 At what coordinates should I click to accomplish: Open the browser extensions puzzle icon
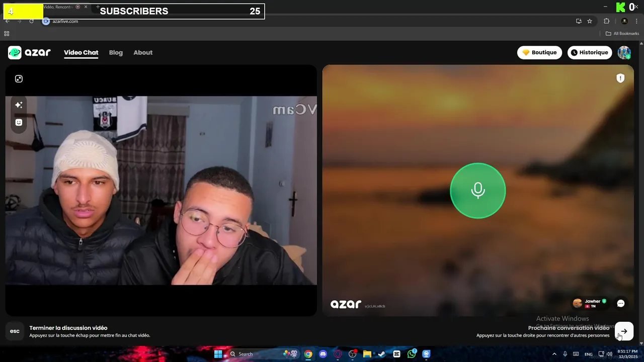click(x=606, y=21)
